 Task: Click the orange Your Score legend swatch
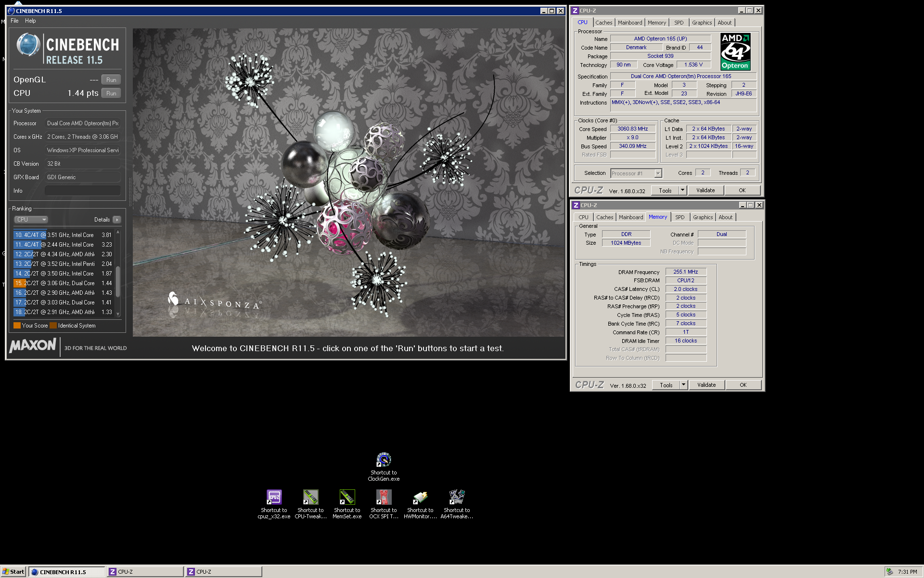tap(17, 326)
